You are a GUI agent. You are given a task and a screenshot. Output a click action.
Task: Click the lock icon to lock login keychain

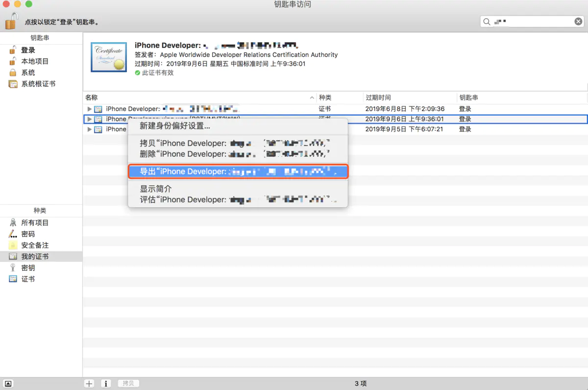(x=11, y=21)
